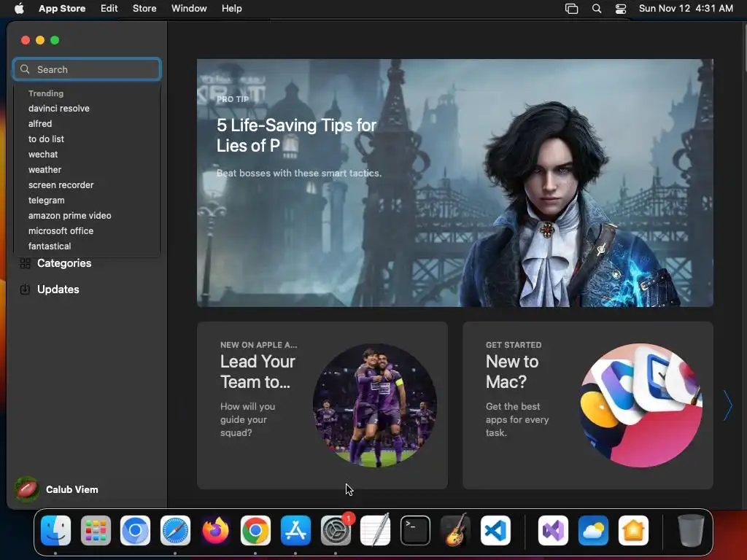The height and width of the screenshot is (560, 747).
Task: Open the Edit menu
Action: point(109,9)
